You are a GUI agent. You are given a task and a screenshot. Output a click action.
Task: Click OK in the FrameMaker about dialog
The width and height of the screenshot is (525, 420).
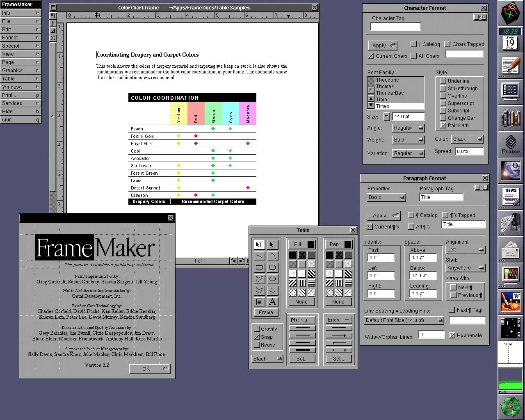point(150,369)
